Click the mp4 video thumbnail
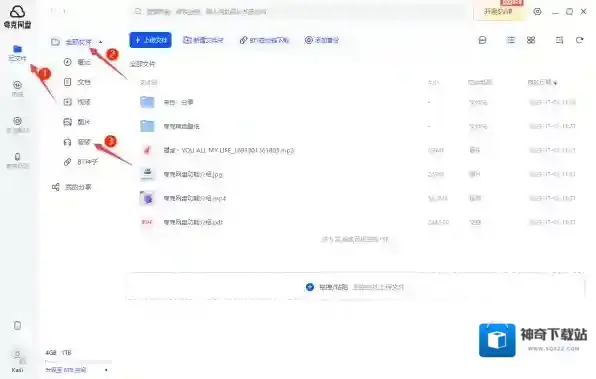The image size is (596, 379). pos(147,198)
